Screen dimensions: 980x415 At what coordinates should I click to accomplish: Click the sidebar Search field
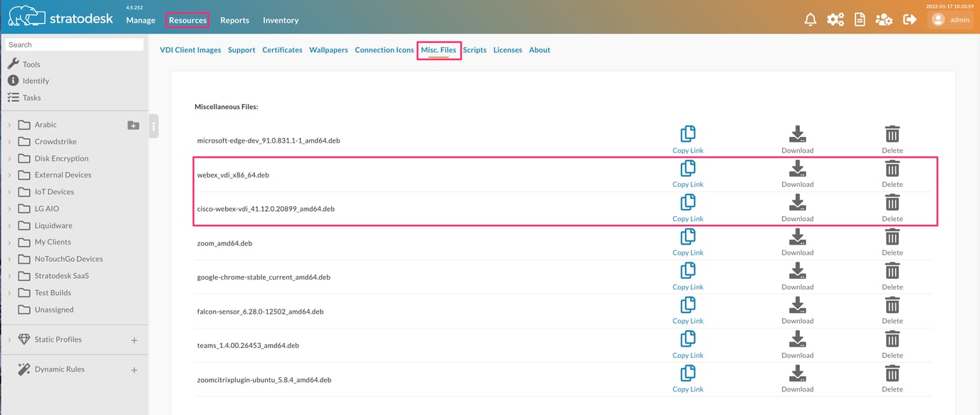point(74,44)
